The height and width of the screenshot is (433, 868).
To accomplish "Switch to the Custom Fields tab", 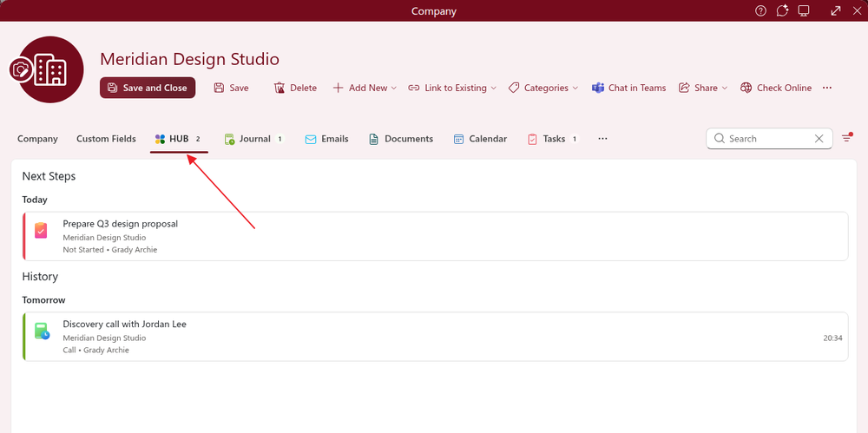I will click(x=106, y=139).
